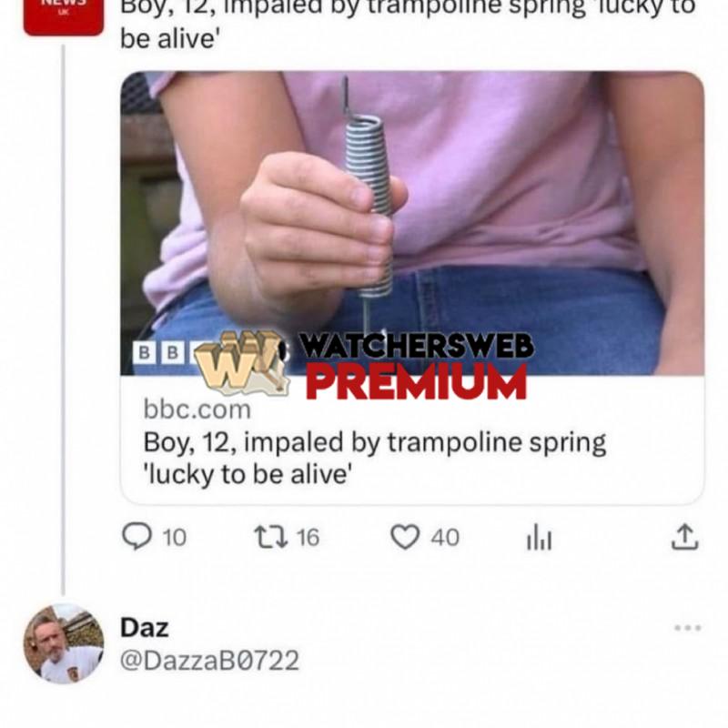Open the view analytics bar chart icon

539,538
